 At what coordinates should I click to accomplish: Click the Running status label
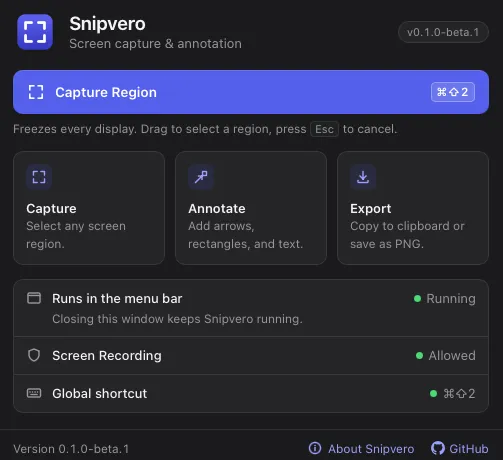click(x=451, y=299)
